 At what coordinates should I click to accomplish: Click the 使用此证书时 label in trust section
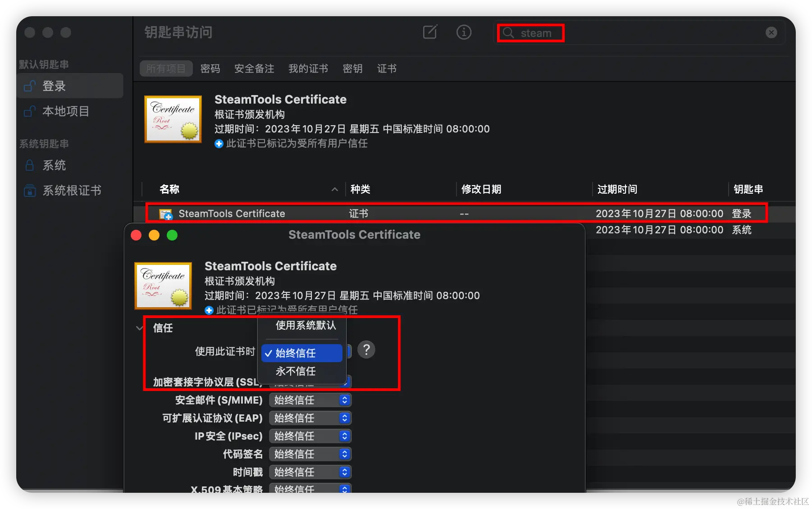(225, 351)
